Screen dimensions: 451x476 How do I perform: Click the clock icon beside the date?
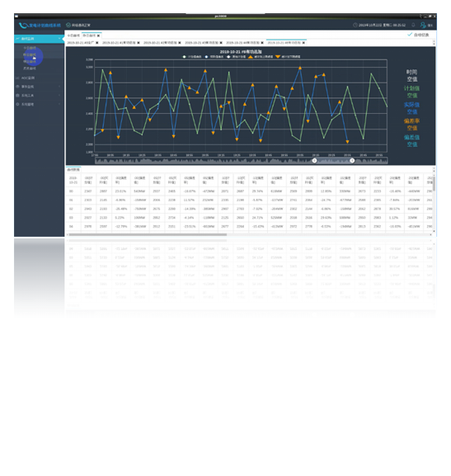tap(355, 25)
